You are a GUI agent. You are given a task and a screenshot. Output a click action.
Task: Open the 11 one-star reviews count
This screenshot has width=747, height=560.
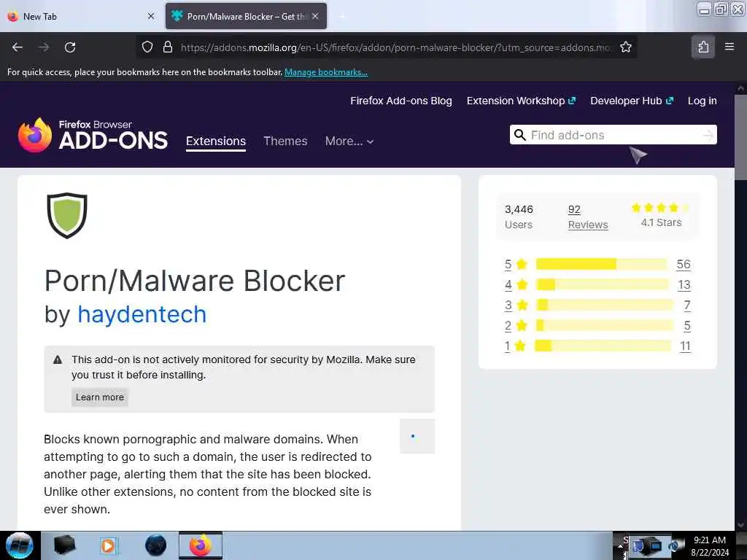[x=685, y=346]
